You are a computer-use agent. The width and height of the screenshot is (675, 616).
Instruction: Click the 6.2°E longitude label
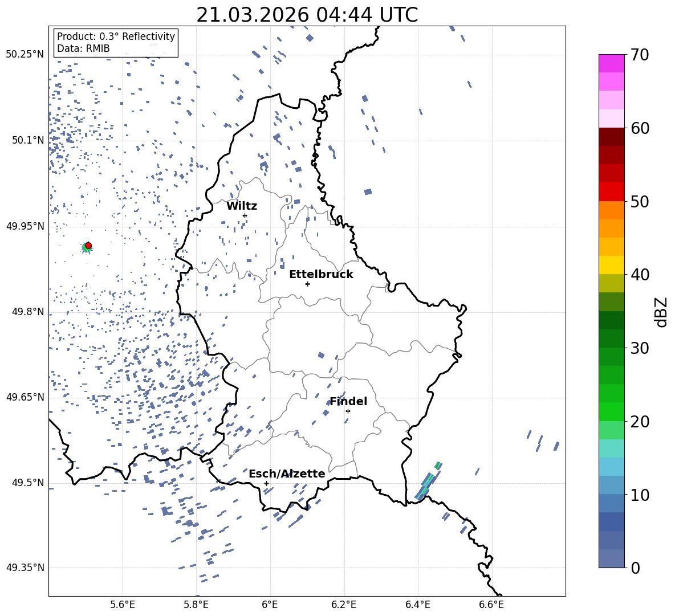344,605
